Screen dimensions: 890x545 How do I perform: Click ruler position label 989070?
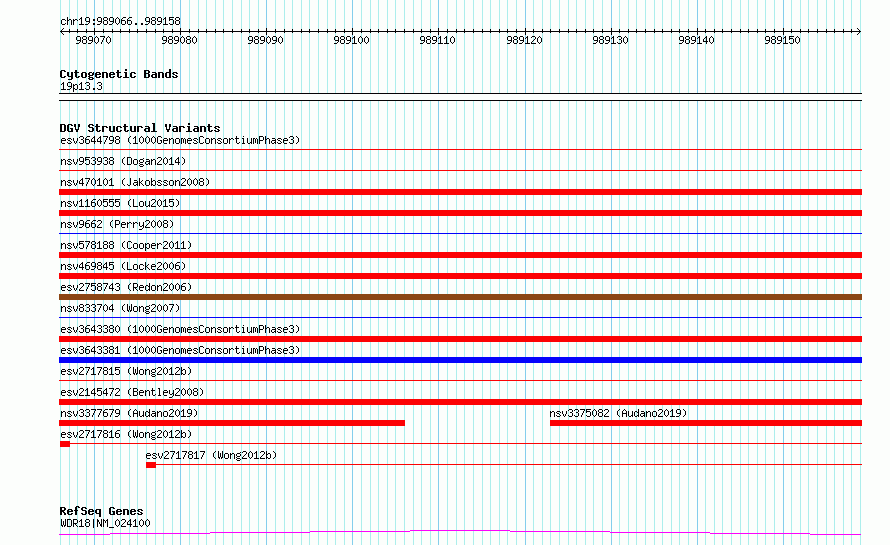[93, 40]
